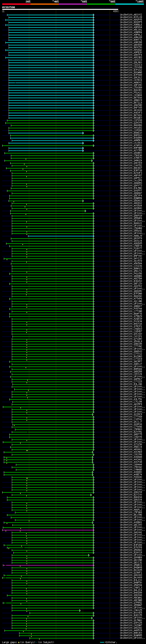This screenshot has width=146, height=644.
Task: Select hit label UniRef100_P41056
Action: [131, 273]
